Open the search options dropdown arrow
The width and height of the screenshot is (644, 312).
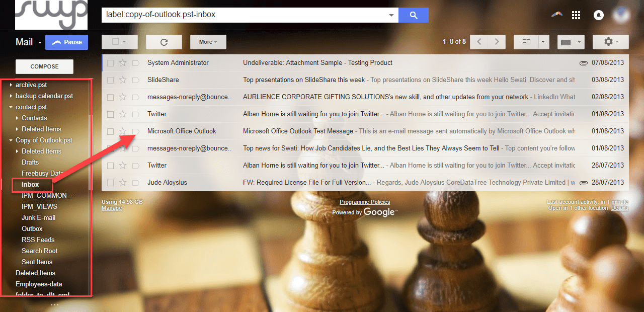391,15
